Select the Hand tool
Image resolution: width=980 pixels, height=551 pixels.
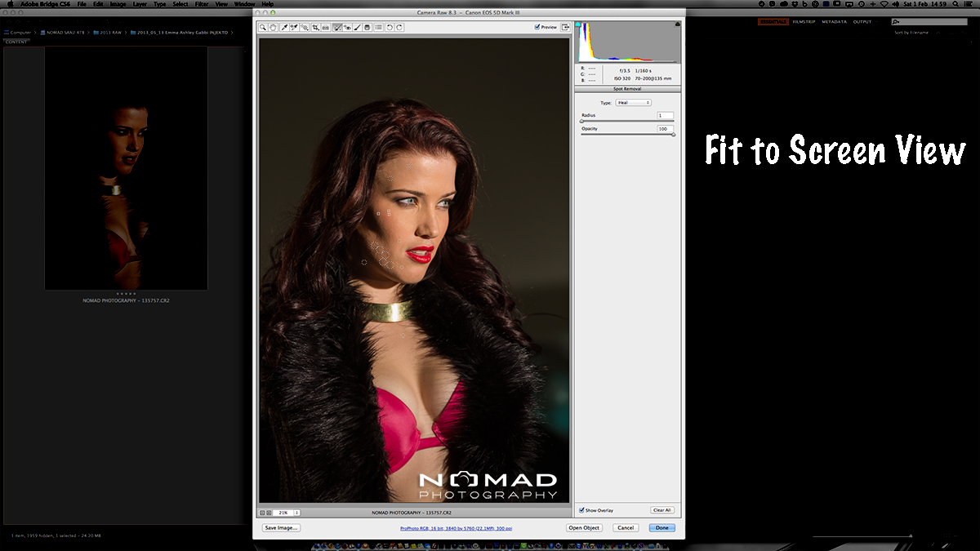tap(273, 27)
